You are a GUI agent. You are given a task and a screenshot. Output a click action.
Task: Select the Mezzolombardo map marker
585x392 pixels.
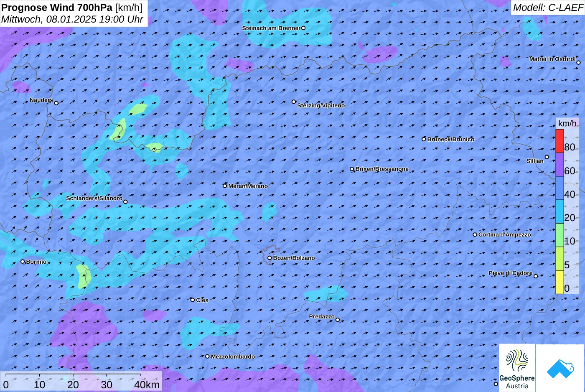click(x=207, y=356)
